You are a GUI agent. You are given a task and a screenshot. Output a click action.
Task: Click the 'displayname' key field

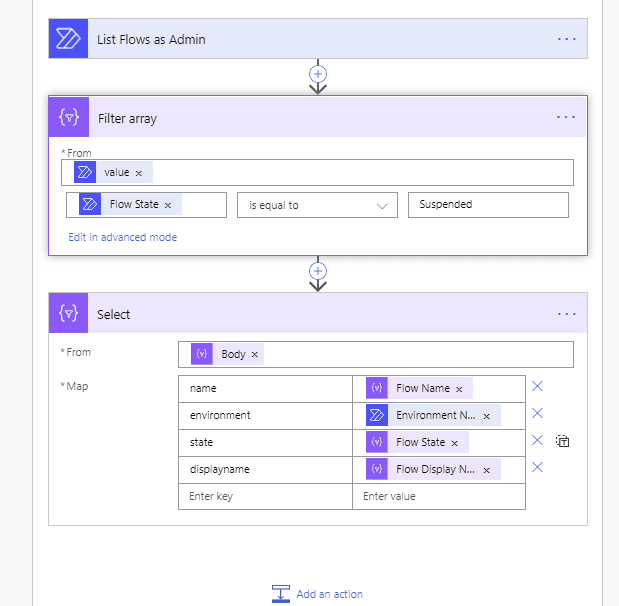tap(265, 470)
